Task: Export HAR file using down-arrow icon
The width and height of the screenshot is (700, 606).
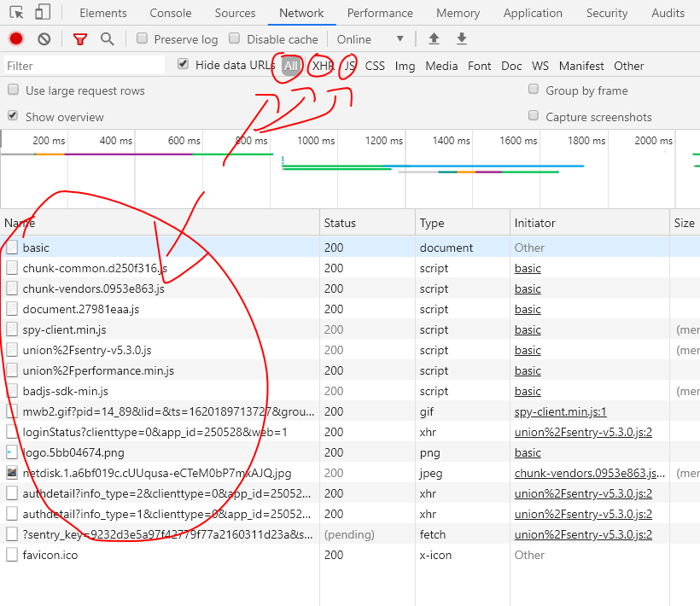Action: (x=461, y=38)
